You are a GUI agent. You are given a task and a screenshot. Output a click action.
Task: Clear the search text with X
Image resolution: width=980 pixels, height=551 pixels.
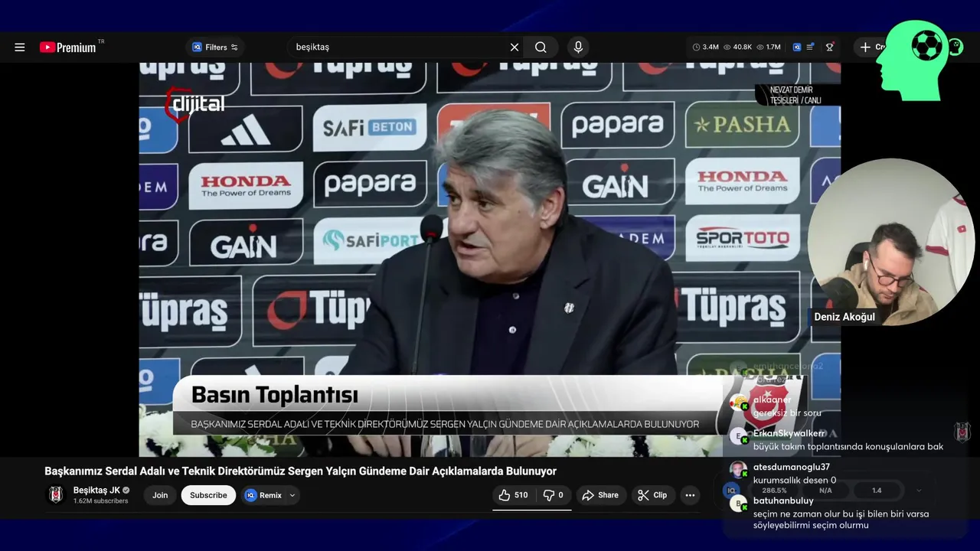point(514,47)
